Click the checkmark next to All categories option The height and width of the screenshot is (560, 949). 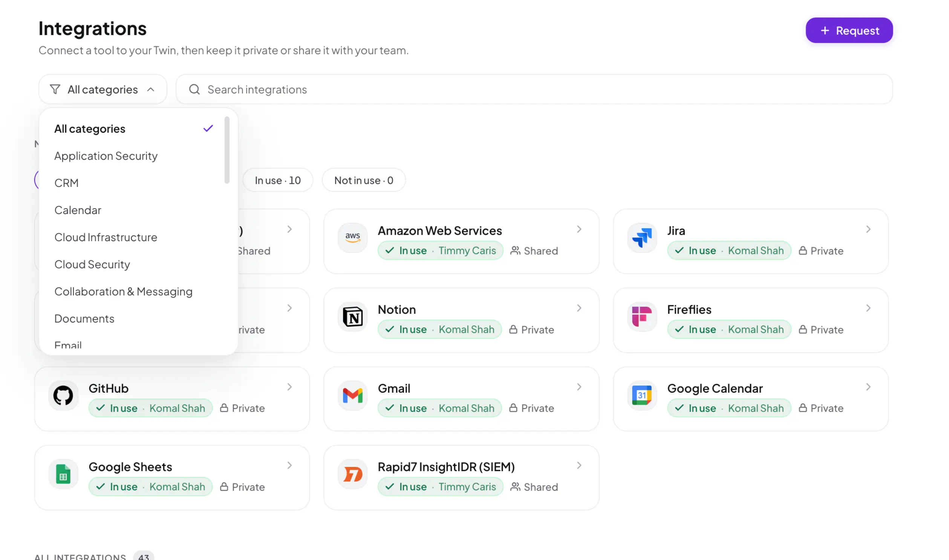point(208,129)
